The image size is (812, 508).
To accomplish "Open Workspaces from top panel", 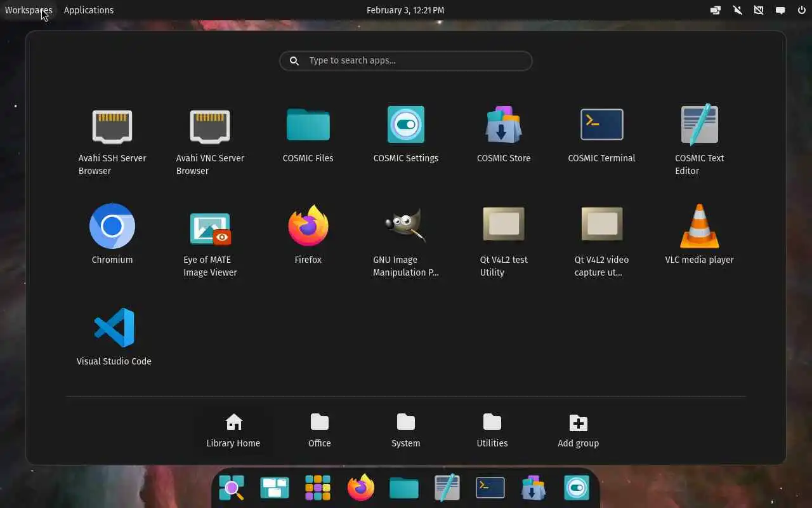I will pos(29,10).
